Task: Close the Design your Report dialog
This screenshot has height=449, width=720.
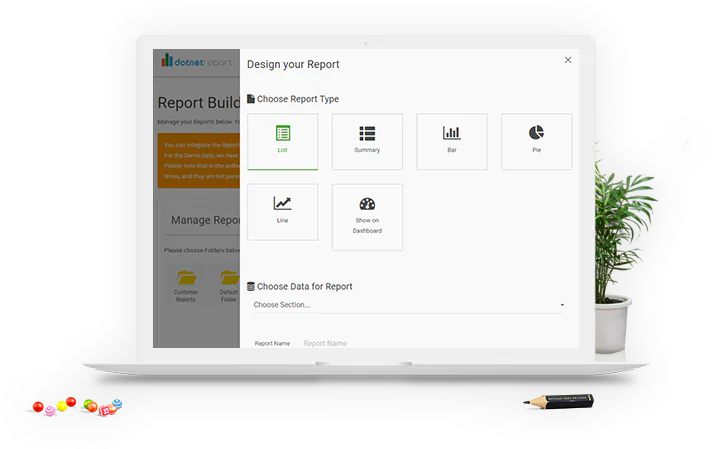Action: (568, 60)
